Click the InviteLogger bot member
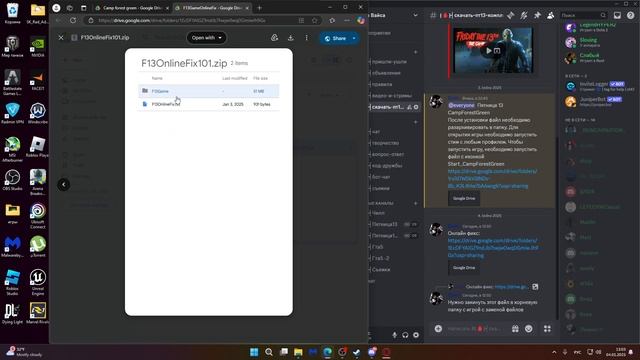The width and height of the screenshot is (640, 360). (599, 86)
